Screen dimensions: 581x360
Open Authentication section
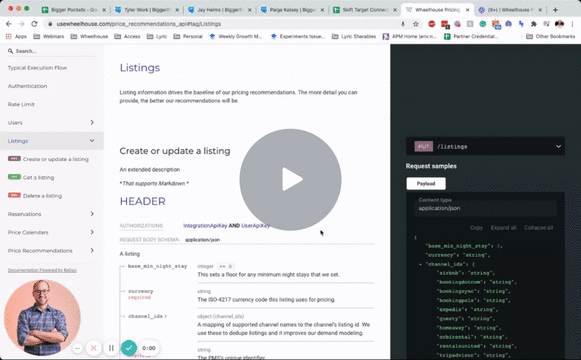(x=27, y=86)
